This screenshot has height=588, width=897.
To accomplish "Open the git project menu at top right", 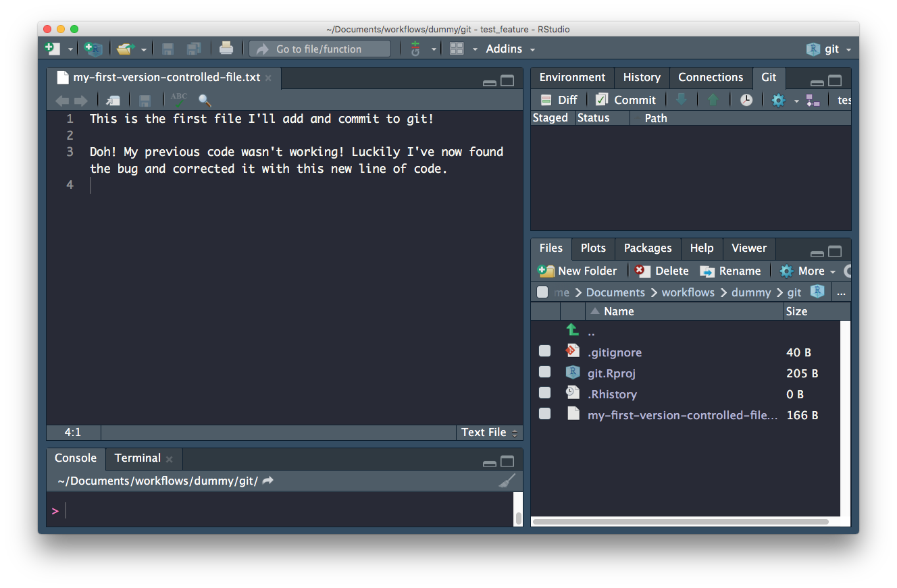I will coord(829,49).
